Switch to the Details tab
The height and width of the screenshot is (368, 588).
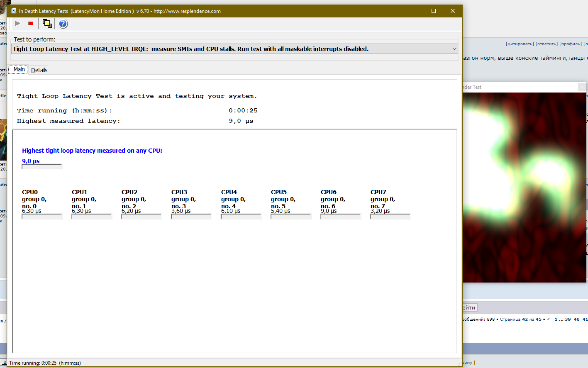[39, 70]
